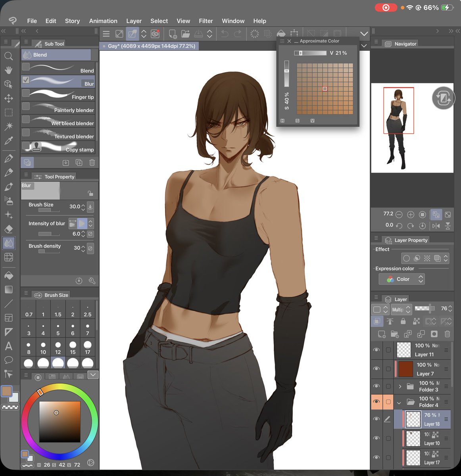Select the Blend tool group button

click(56, 55)
